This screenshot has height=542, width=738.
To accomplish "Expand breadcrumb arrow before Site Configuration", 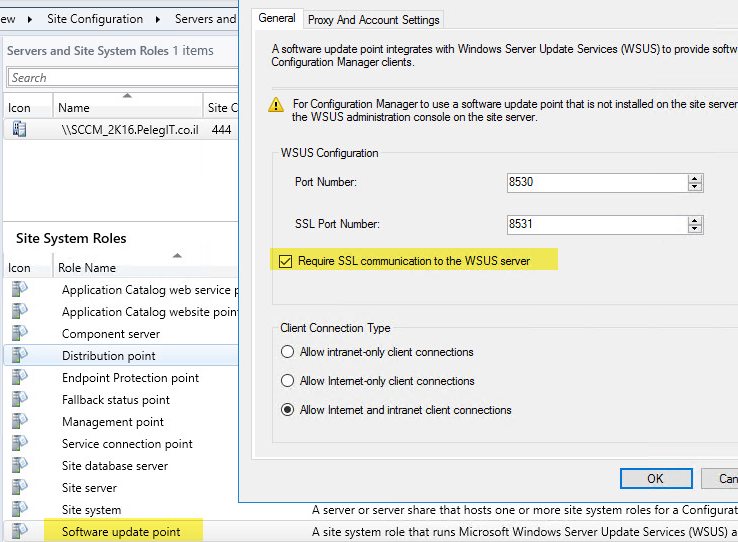I will click(x=30, y=19).
